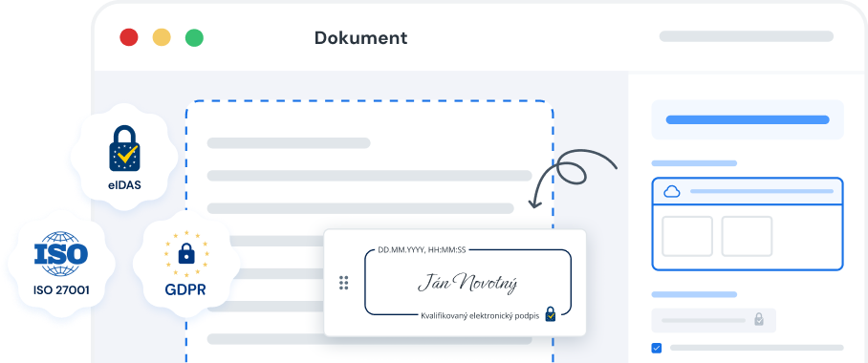The width and height of the screenshot is (868, 363).
Task: Click the GDPR lock badge
Action: click(x=186, y=265)
